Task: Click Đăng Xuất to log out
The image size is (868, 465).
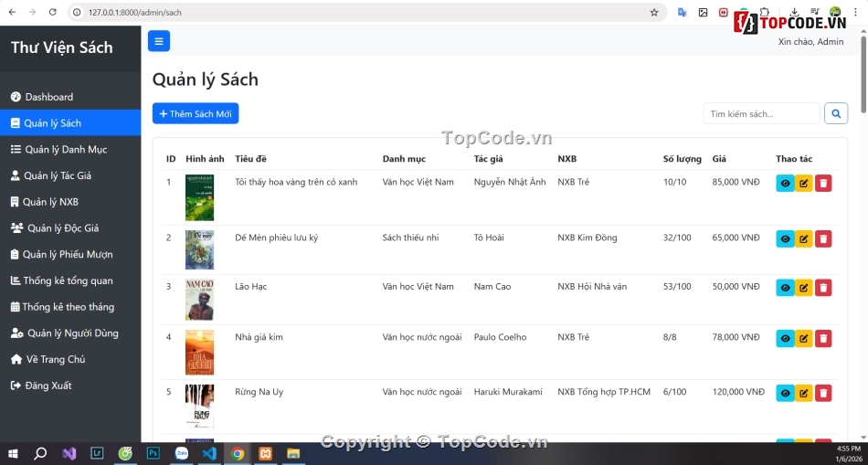Action: click(x=70, y=386)
